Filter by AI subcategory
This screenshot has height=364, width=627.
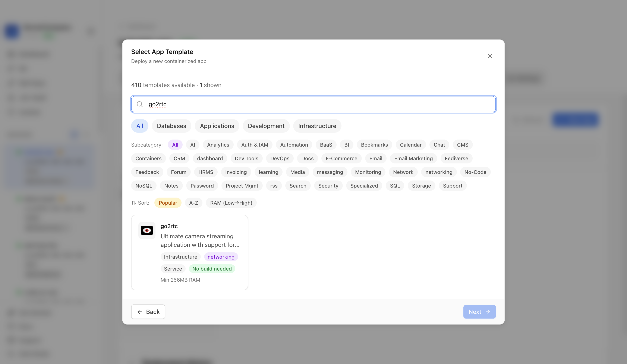(193, 145)
